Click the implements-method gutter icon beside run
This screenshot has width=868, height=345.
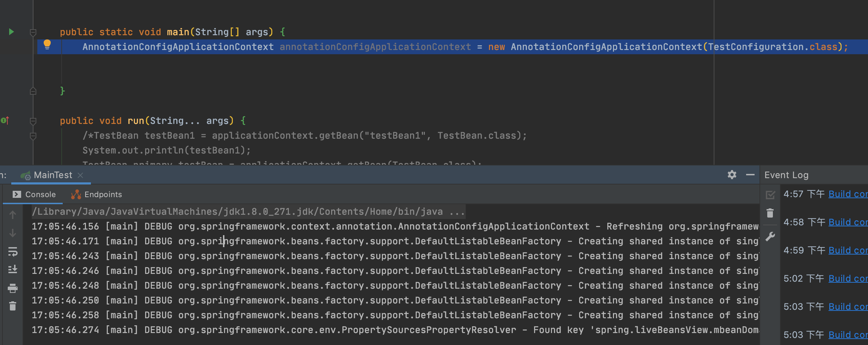tap(5, 121)
